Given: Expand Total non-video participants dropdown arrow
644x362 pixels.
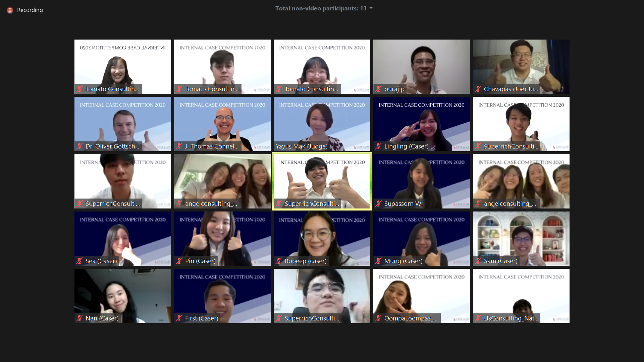Looking at the screenshot, I should pyautogui.click(x=371, y=8).
